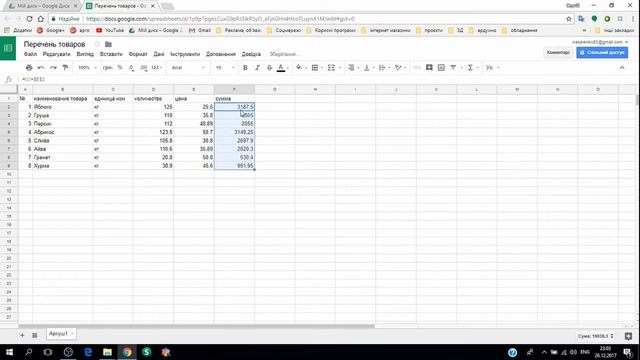Open the Functions (Σ) menu

click(471, 68)
